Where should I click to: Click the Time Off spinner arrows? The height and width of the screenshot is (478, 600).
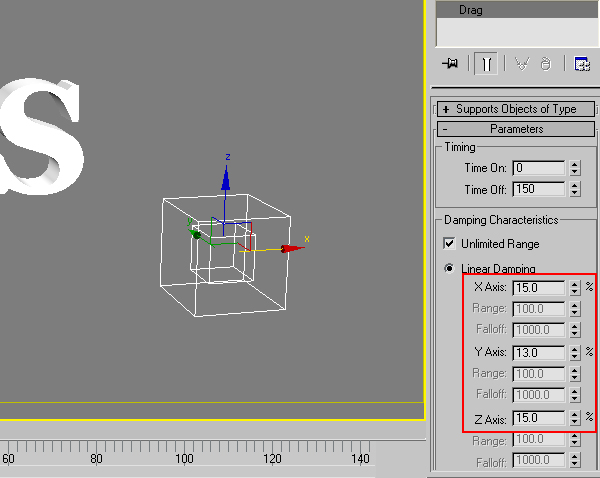574,189
